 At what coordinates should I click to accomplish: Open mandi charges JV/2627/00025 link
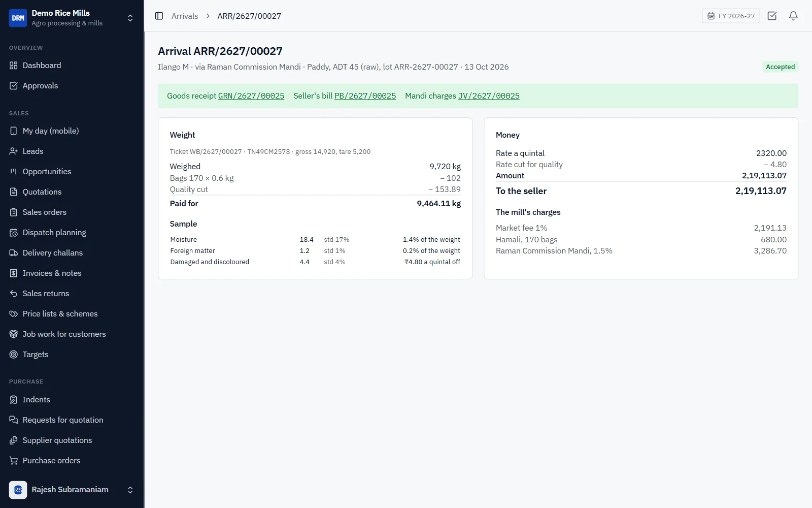489,96
